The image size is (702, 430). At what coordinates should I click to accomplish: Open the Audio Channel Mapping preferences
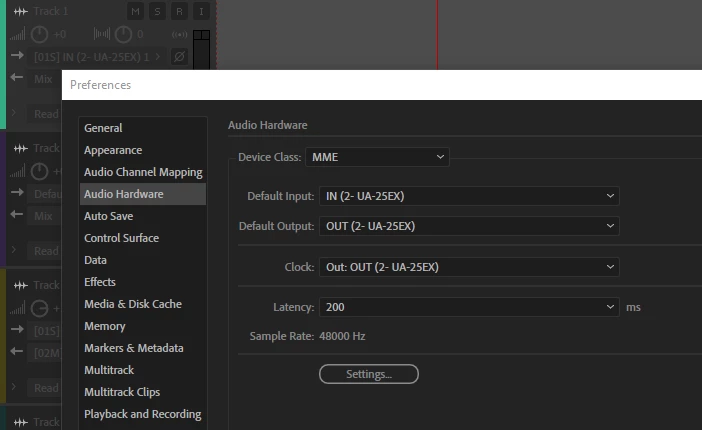(x=143, y=172)
